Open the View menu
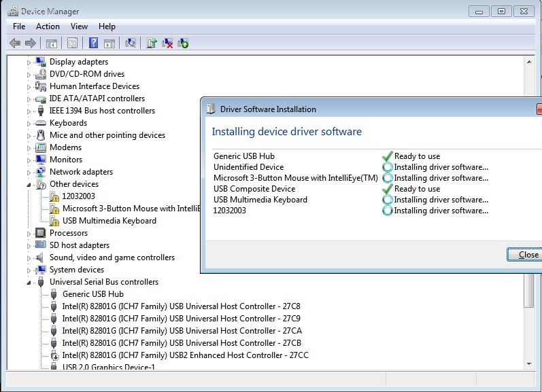Viewport: 542px width, 392px height. (79, 26)
